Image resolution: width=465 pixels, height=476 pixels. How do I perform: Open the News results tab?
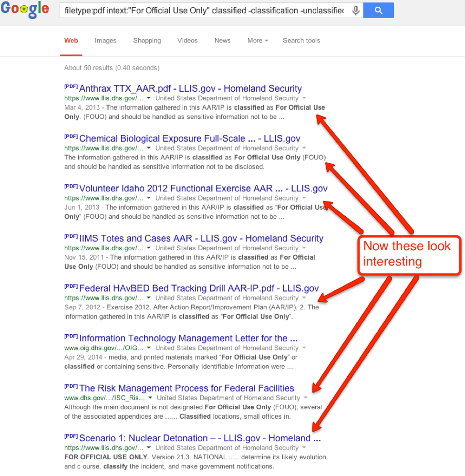tap(222, 41)
